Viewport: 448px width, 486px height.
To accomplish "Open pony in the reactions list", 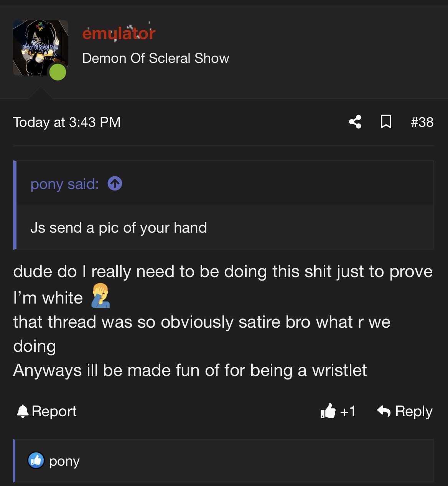I will click(x=64, y=461).
